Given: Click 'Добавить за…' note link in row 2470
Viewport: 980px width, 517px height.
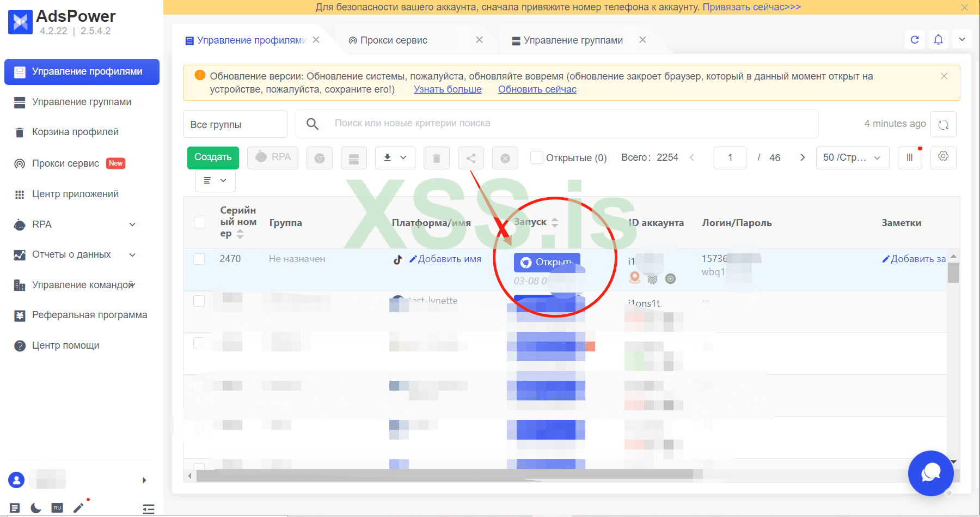Looking at the screenshot, I should click(914, 259).
